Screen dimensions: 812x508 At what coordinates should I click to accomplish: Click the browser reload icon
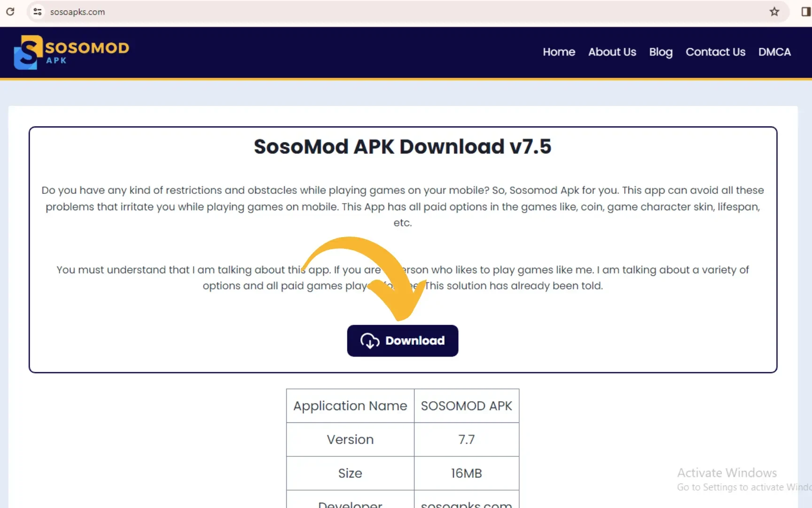click(x=10, y=12)
